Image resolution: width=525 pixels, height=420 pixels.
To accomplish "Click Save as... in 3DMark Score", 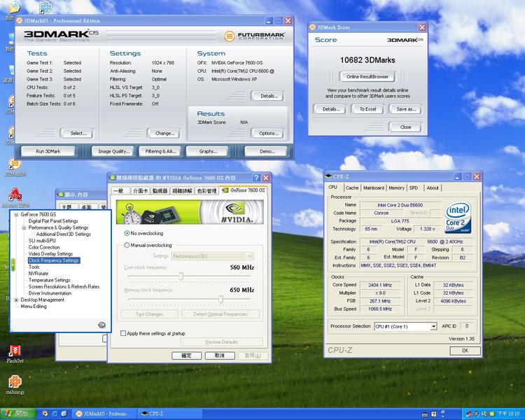I will click(405, 109).
